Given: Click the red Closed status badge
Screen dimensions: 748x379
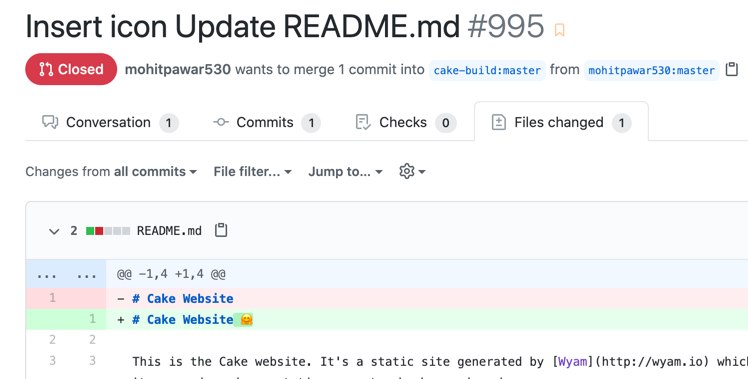Looking at the screenshot, I should point(71,69).
